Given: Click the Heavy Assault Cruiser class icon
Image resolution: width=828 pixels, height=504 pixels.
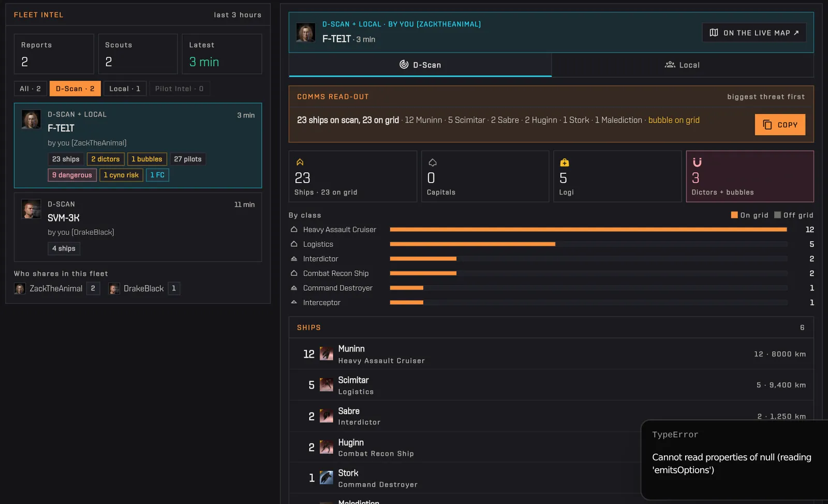Looking at the screenshot, I should pyautogui.click(x=294, y=229).
